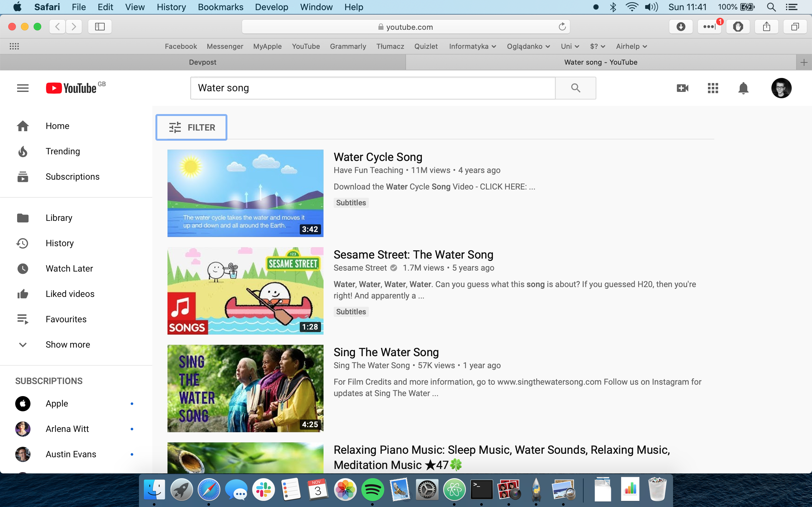Screen dimensions: 812x507
Task: Go to Liked videos
Action: point(70,294)
